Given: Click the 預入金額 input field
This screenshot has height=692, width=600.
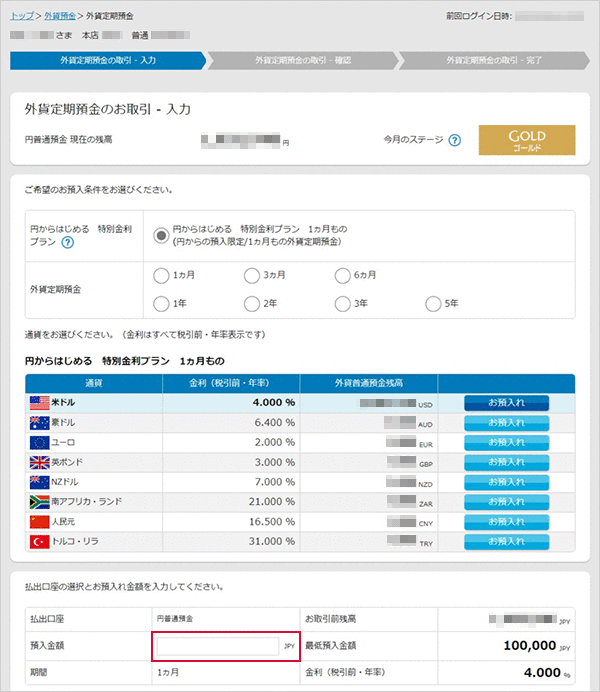Looking at the screenshot, I should pyautogui.click(x=217, y=647).
